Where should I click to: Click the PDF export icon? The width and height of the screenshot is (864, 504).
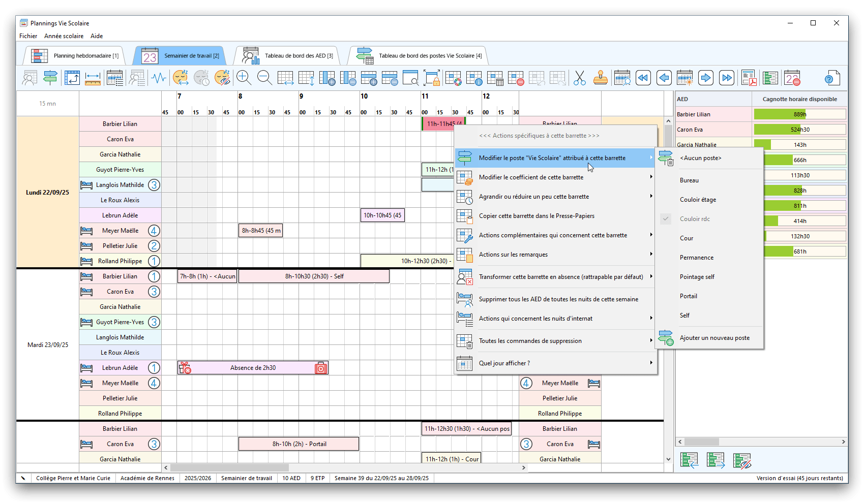[749, 78]
